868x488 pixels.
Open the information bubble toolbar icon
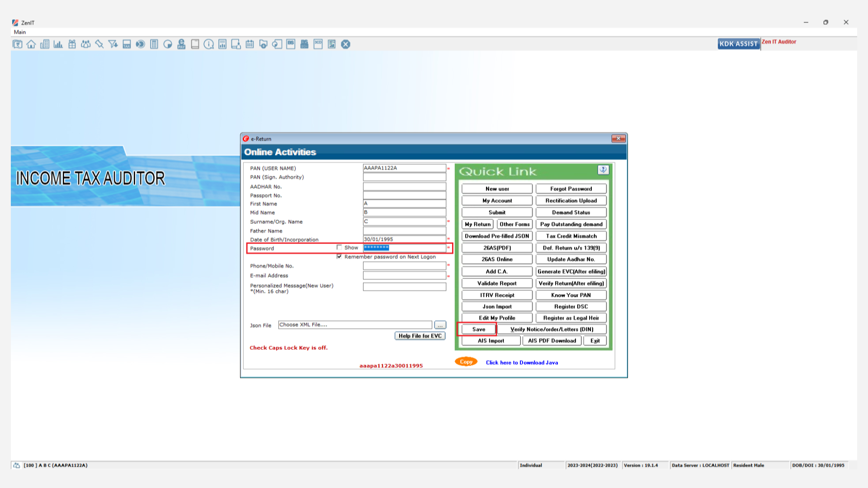coord(209,44)
